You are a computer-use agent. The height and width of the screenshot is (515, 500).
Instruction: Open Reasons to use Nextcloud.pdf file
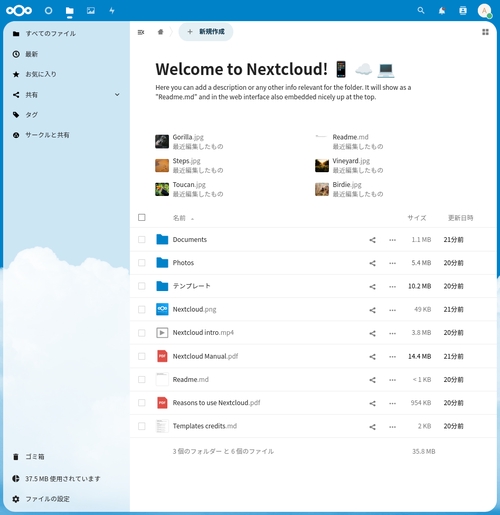[216, 403]
